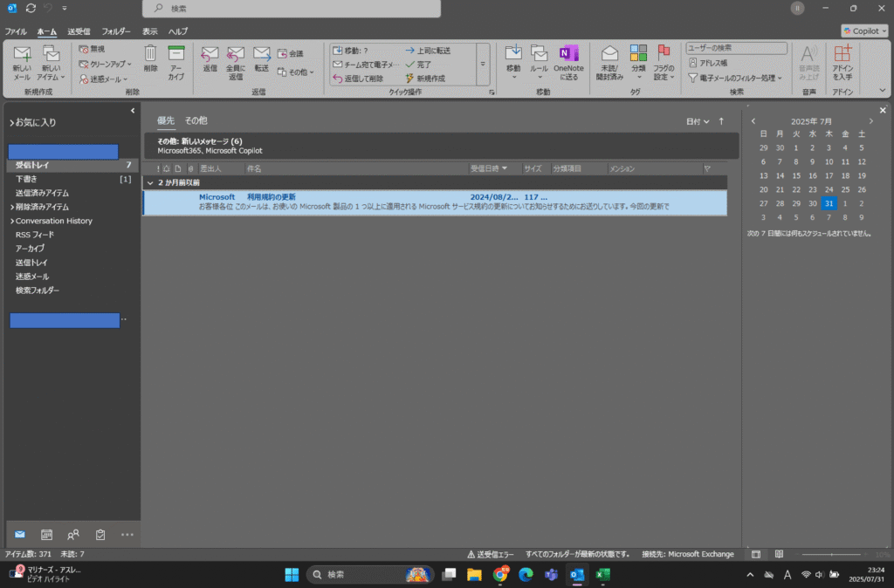Click the その他: 新しいメッセージ (6) banner
The height and width of the screenshot is (588, 894).
point(441,146)
